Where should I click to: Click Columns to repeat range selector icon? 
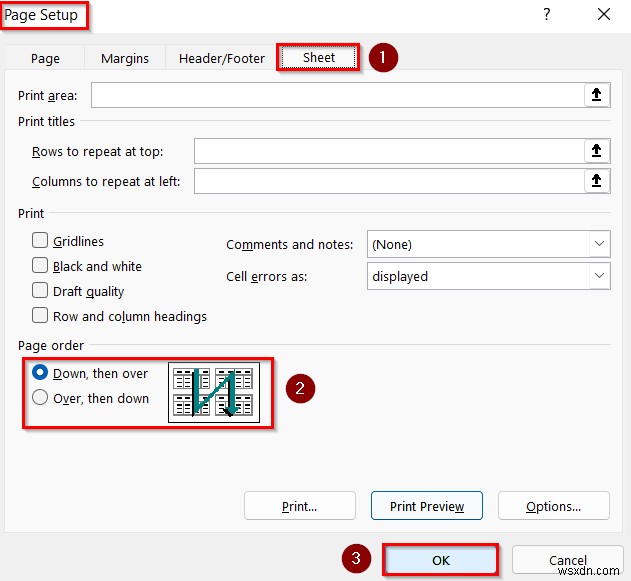[596, 181]
